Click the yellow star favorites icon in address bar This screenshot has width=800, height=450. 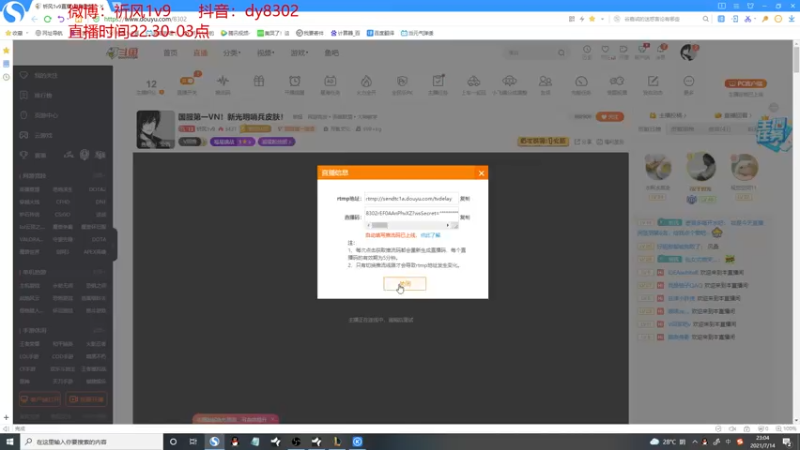(592, 19)
